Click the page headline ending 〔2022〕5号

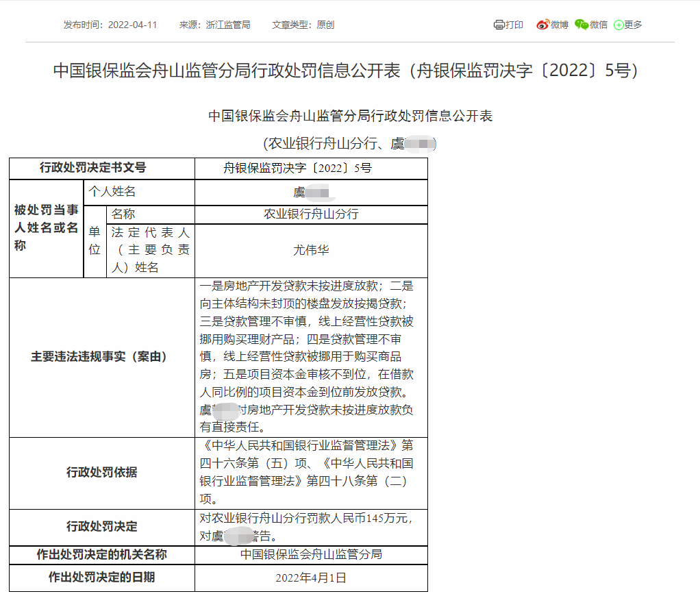(346, 71)
